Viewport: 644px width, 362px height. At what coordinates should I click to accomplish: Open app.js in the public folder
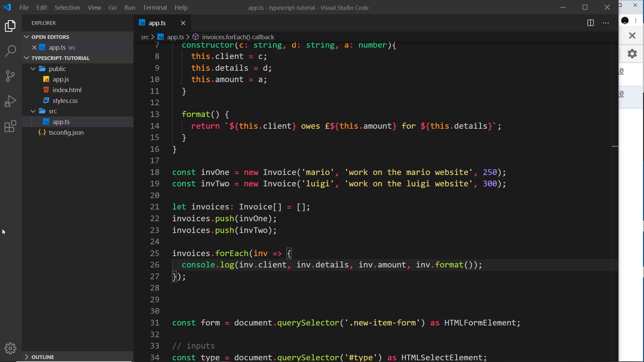coord(61,79)
